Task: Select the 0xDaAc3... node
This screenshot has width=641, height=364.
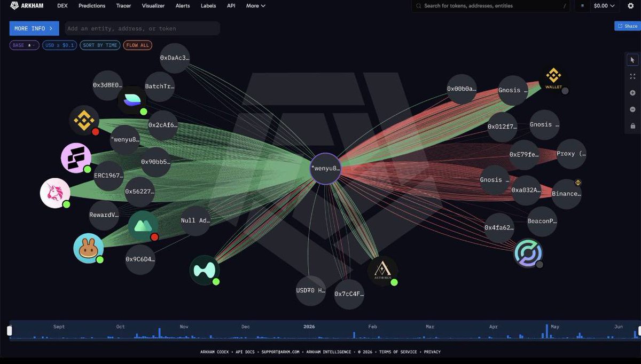Action: click(175, 58)
